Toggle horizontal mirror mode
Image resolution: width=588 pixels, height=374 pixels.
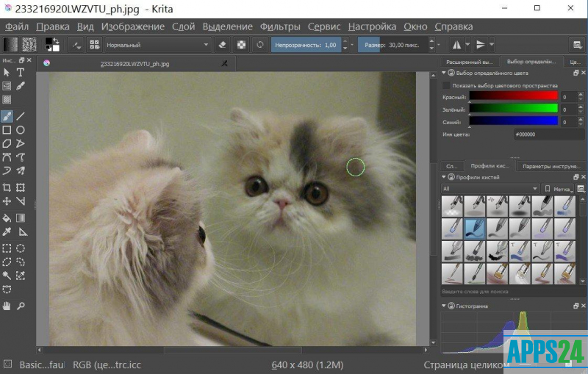pos(456,45)
